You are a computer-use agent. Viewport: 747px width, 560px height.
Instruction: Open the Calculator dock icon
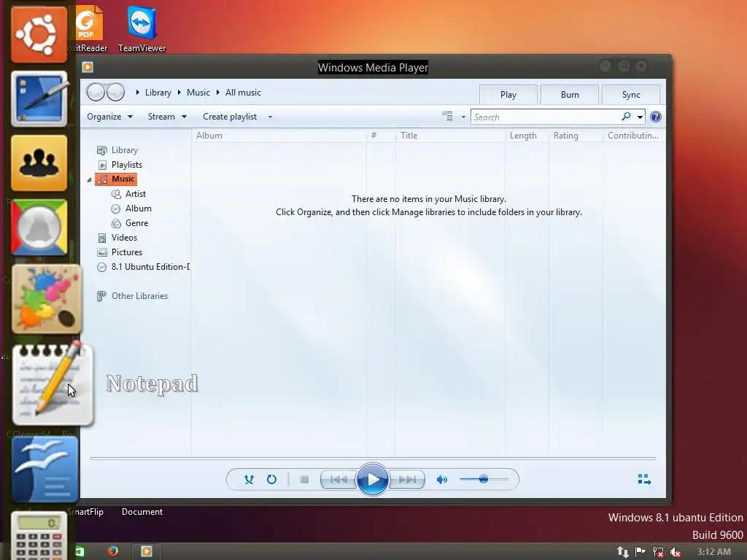pyautogui.click(x=39, y=536)
